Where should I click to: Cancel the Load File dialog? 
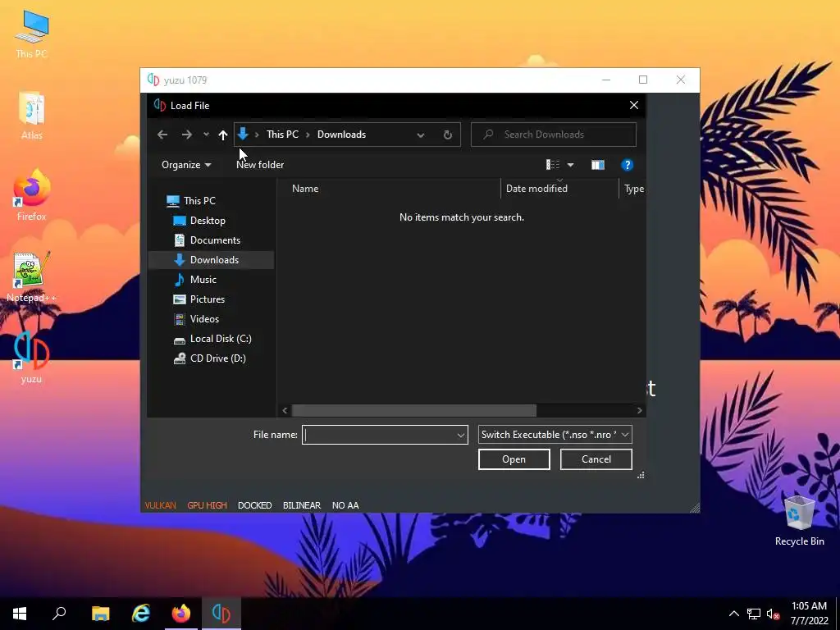596,459
